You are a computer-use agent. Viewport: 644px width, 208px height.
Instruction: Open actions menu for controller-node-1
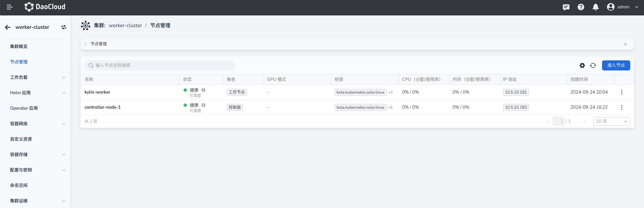(x=622, y=107)
